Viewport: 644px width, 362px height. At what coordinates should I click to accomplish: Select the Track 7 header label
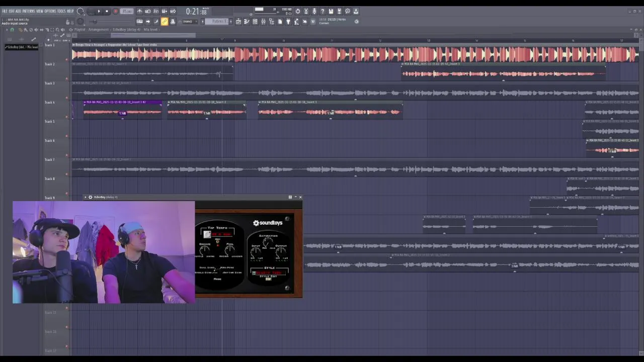(x=50, y=159)
